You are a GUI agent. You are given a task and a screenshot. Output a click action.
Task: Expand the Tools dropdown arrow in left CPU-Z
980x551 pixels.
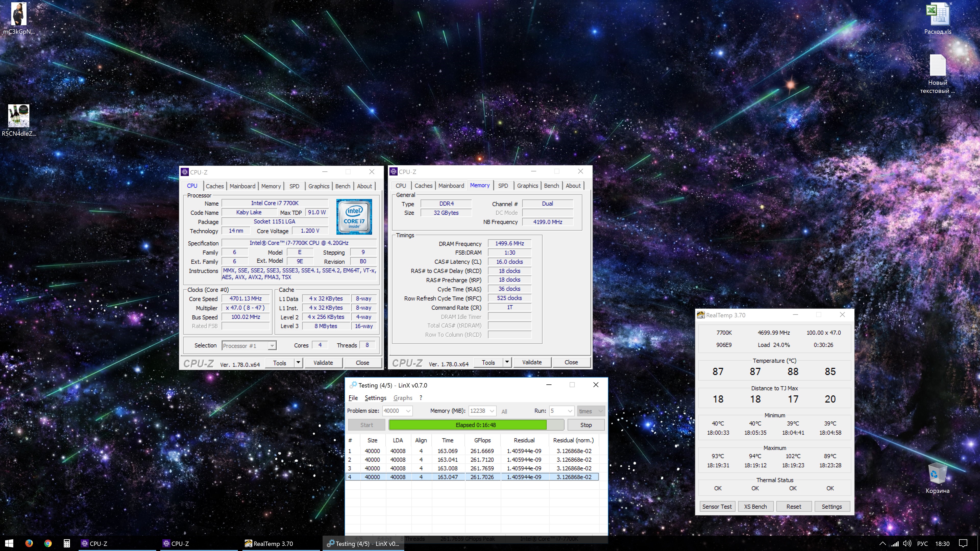[x=298, y=363]
